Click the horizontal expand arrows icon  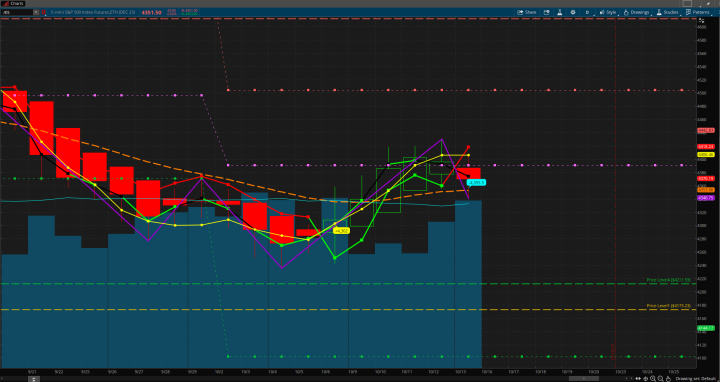(x=638, y=378)
